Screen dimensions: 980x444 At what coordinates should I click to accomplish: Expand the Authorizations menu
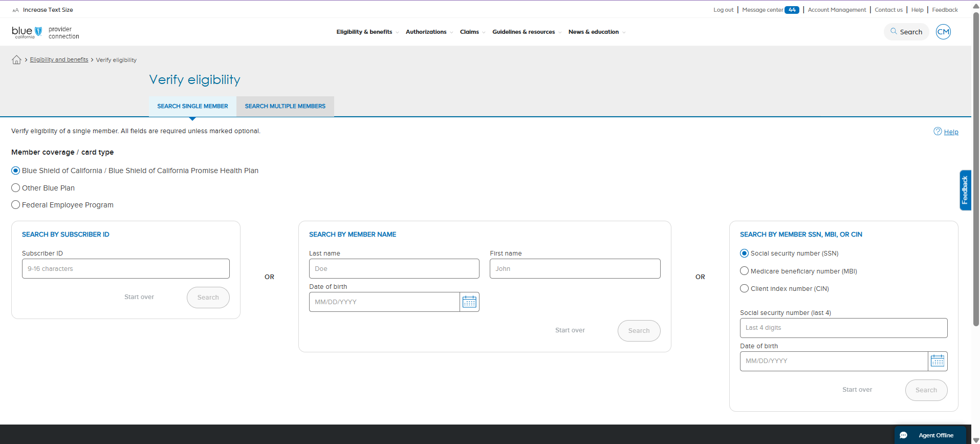coord(429,32)
